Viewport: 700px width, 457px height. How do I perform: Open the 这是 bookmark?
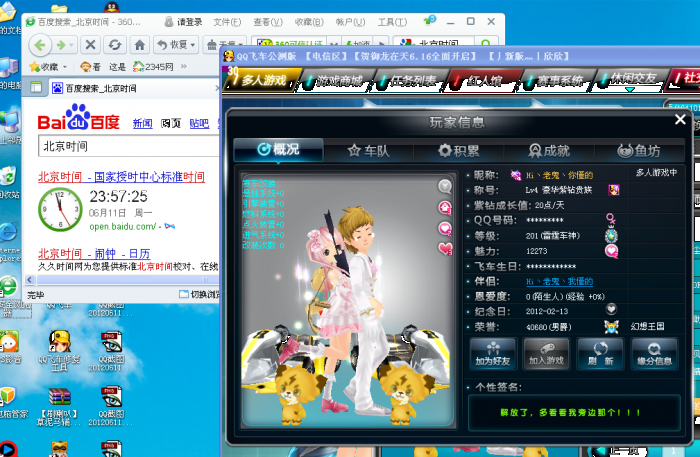117,67
